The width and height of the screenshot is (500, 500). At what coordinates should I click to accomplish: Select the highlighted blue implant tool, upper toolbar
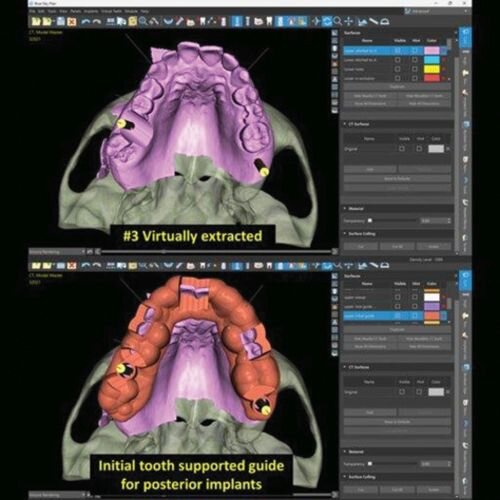pos(237,22)
